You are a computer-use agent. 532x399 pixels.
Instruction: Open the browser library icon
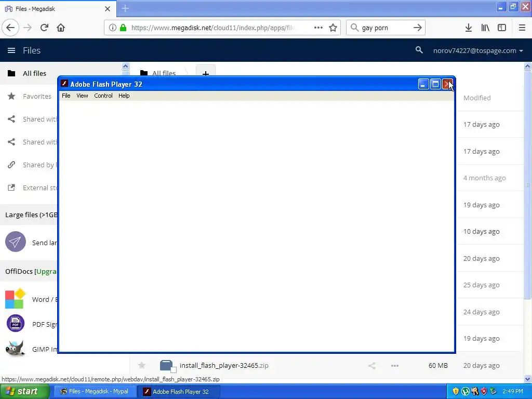click(485, 28)
